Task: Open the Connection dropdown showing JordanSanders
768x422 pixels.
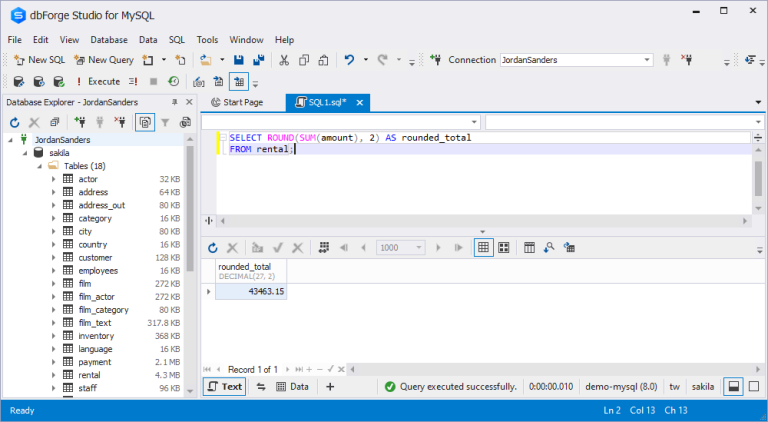Action: pos(578,60)
